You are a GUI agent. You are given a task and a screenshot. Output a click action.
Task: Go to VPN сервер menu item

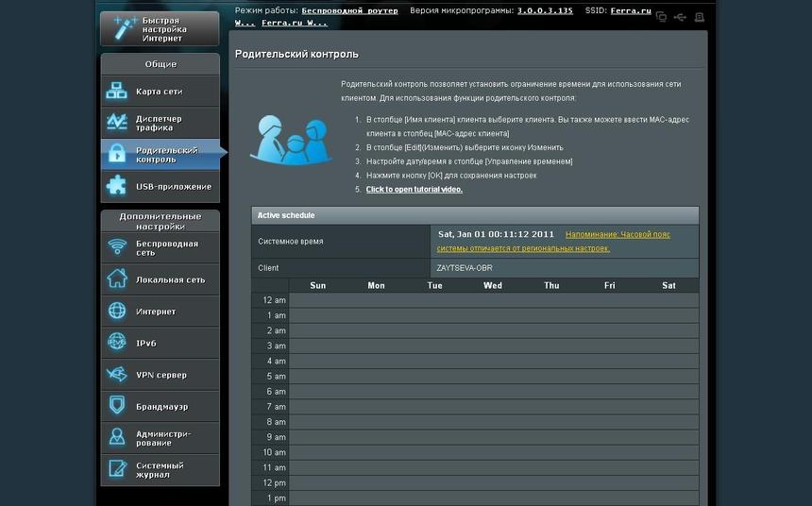[160, 375]
